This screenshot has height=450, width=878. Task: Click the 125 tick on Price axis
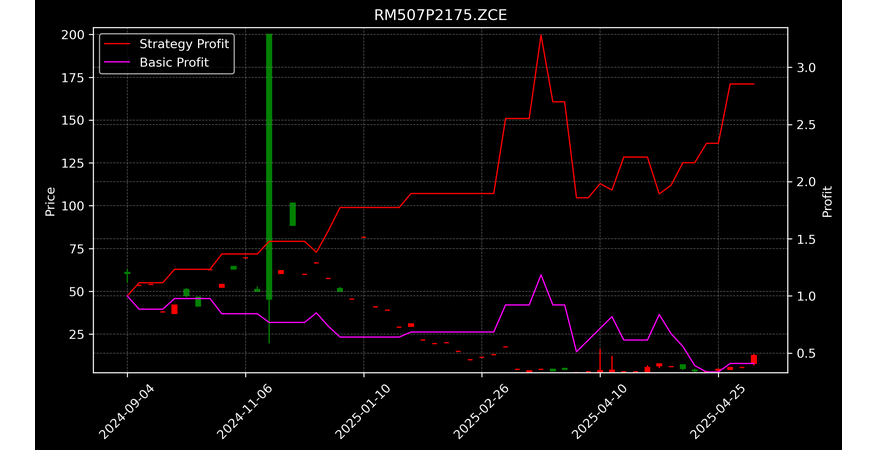point(73,163)
